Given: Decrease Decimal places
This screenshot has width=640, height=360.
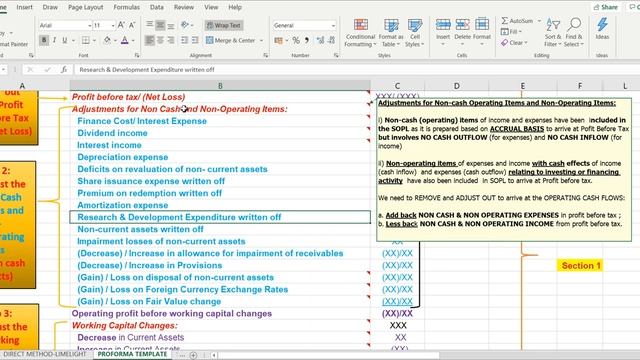Looking at the screenshot, I should pos(331,40).
